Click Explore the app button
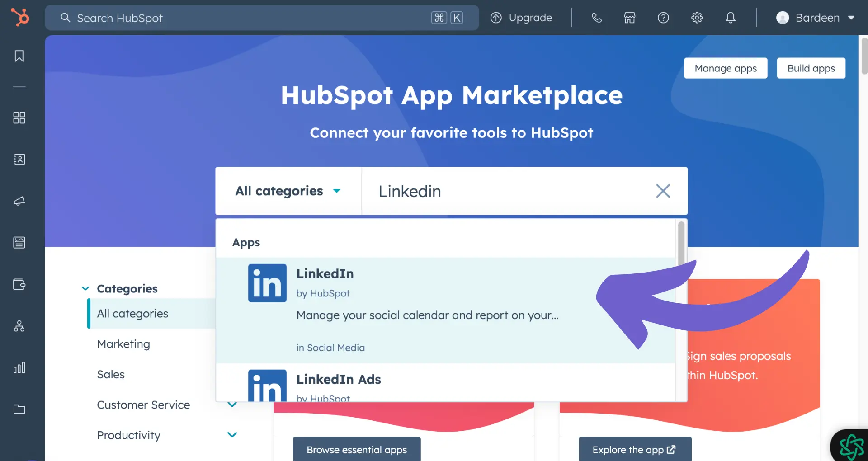 (635, 449)
